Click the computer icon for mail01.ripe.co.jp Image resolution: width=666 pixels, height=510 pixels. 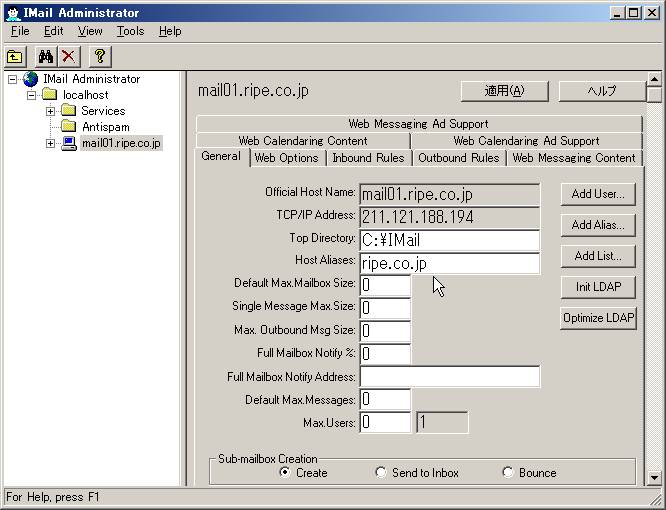click(69, 143)
